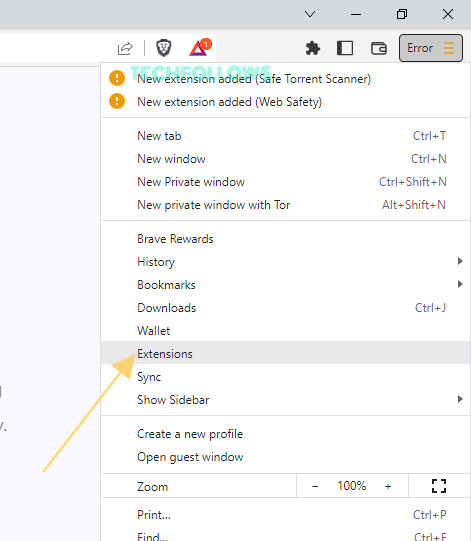471x541 pixels.
Task: Toggle the sidebar panel icon
Action: tap(345, 48)
